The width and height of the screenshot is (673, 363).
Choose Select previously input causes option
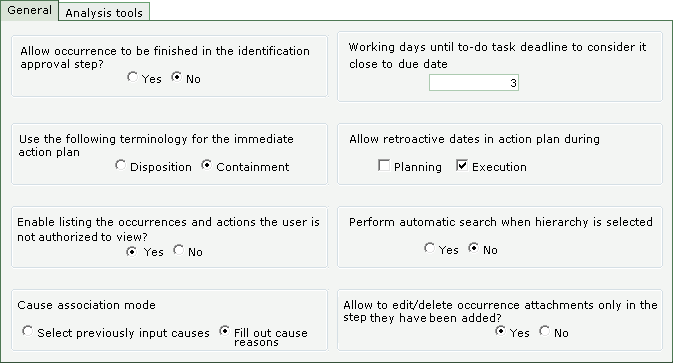pyautogui.click(x=27, y=331)
